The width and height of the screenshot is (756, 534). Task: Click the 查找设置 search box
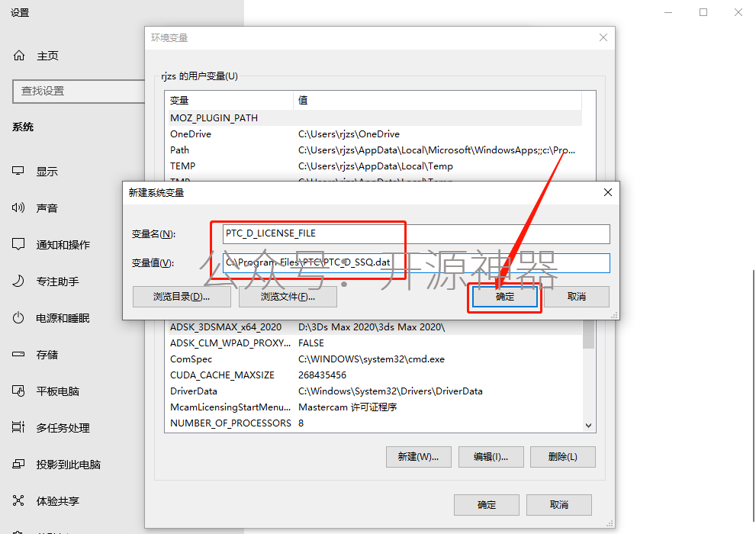click(x=79, y=91)
